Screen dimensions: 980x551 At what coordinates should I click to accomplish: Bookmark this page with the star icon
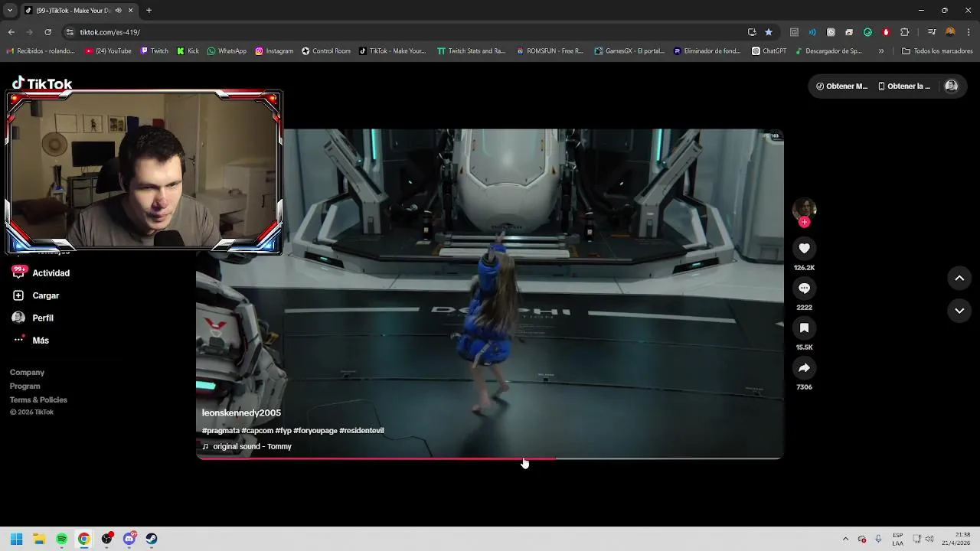[769, 32]
